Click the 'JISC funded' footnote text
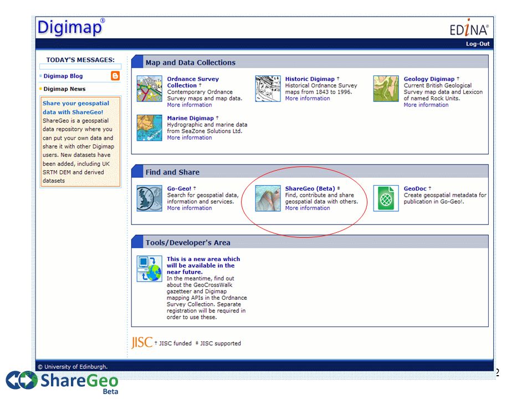532x399 pixels. (x=176, y=344)
